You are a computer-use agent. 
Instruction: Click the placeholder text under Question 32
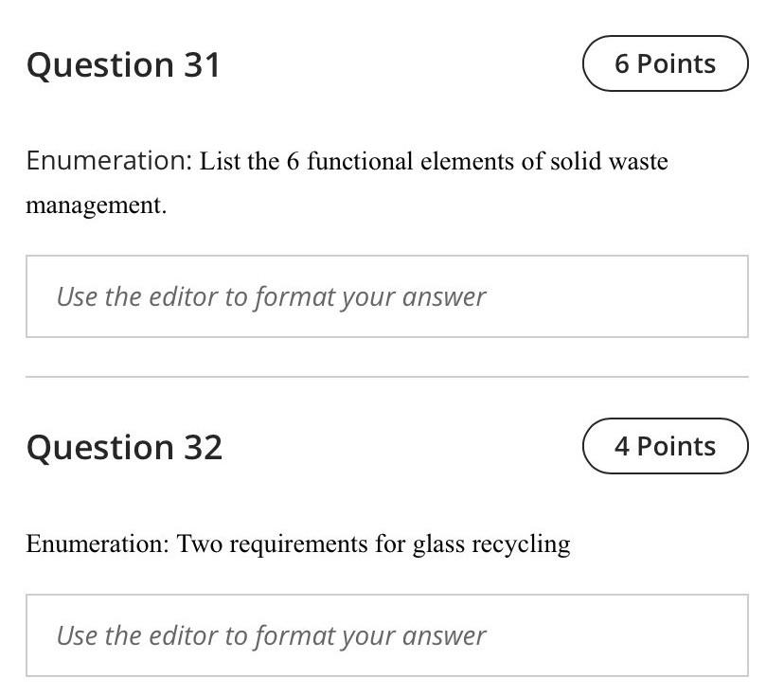271,635
